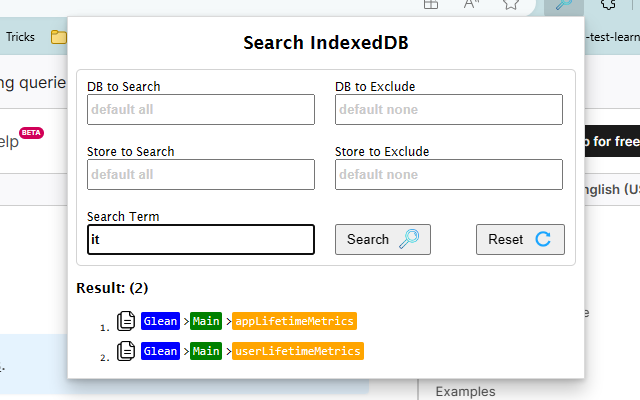Click the blue Glean tag in first result
The height and width of the screenshot is (400, 640).
pos(160,321)
